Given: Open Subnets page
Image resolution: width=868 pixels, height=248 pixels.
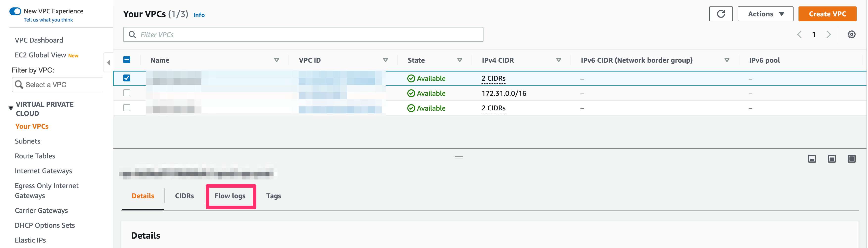Looking at the screenshot, I should point(28,141).
